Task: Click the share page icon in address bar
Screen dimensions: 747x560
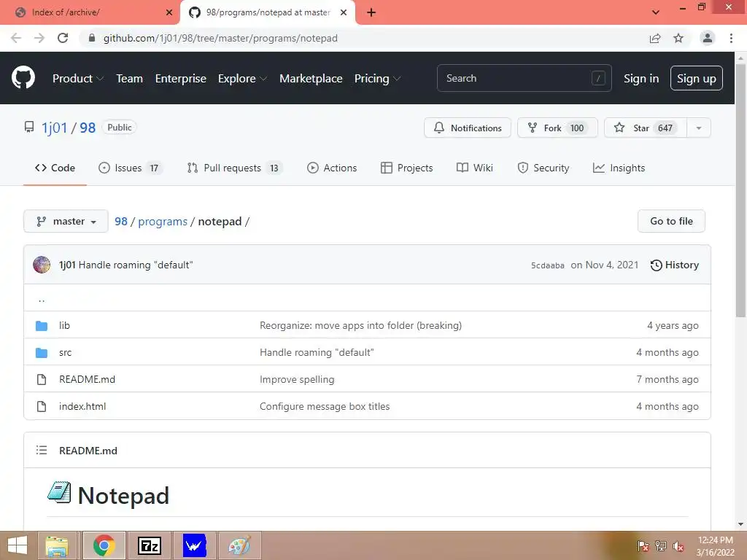Action: (655, 38)
